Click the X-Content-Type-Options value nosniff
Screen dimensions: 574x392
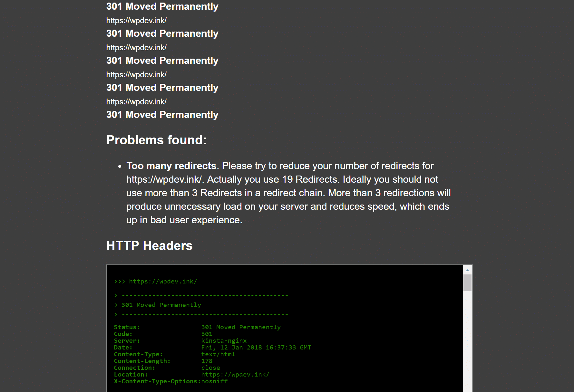pos(214,381)
